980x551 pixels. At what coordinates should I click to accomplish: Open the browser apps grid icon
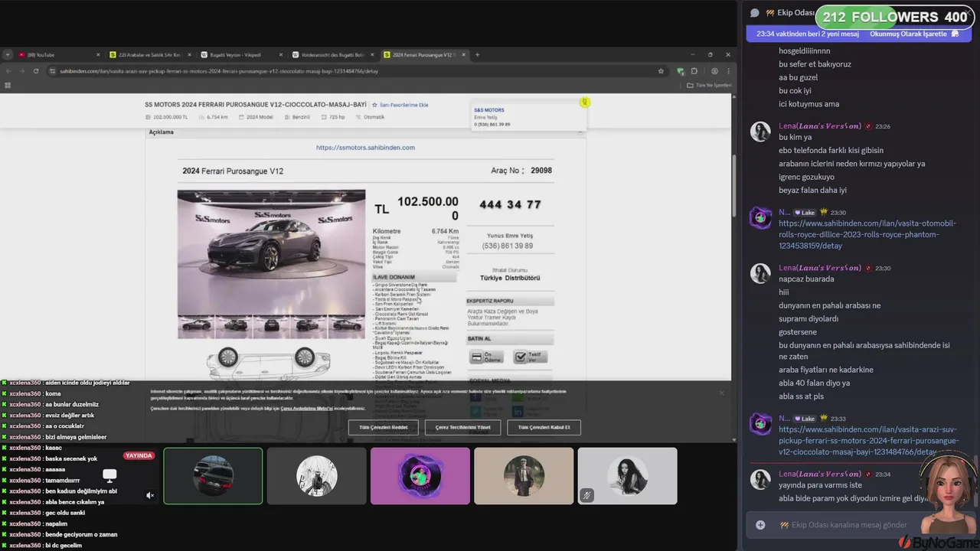[x=8, y=85]
